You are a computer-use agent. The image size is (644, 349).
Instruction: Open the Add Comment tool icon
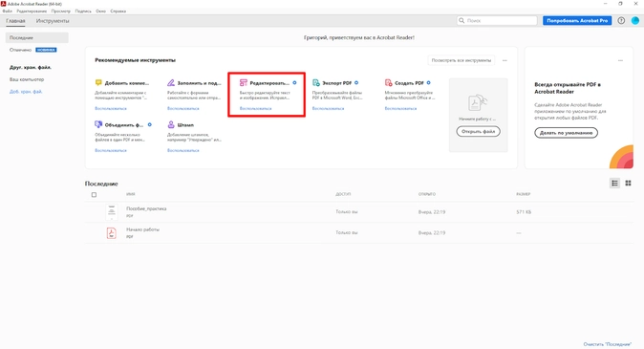pyautogui.click(x=98, y=82)
